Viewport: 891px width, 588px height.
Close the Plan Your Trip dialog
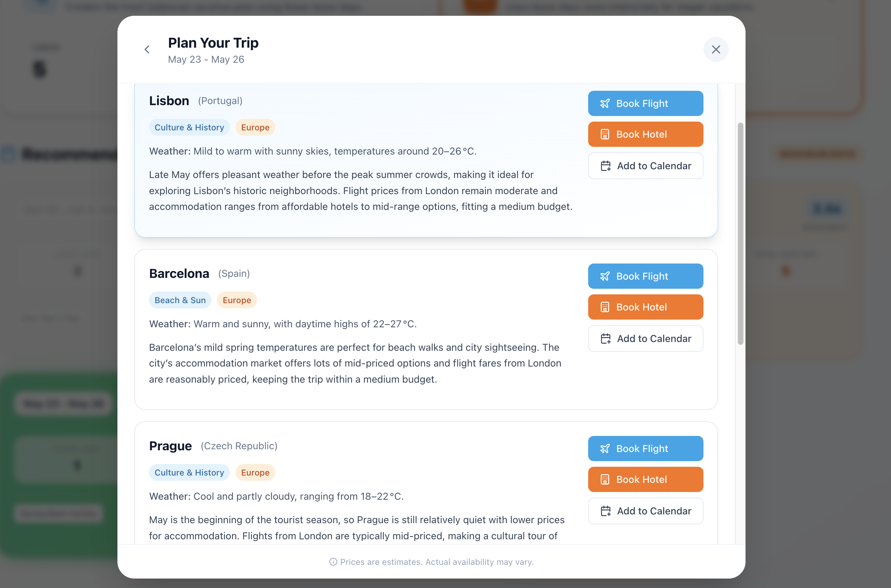[x=716, y=49]
